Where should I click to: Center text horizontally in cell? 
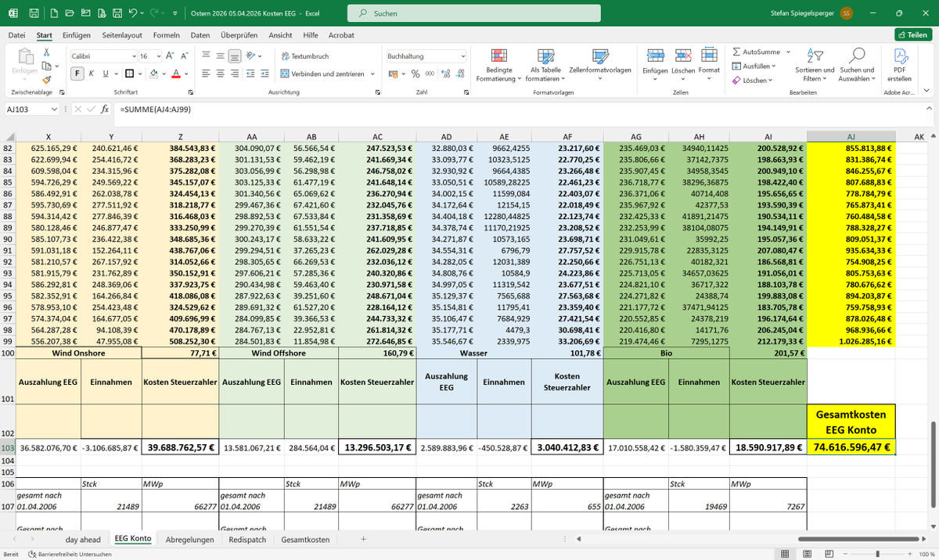[x=221, y=74]
